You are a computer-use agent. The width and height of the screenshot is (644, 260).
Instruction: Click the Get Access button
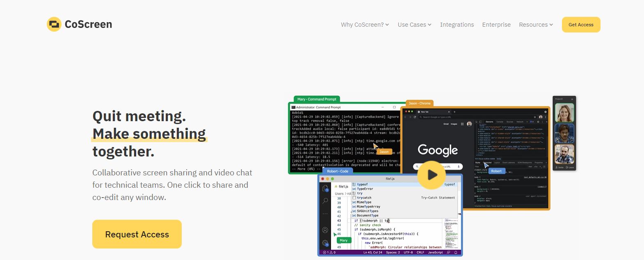click(581, 25)
